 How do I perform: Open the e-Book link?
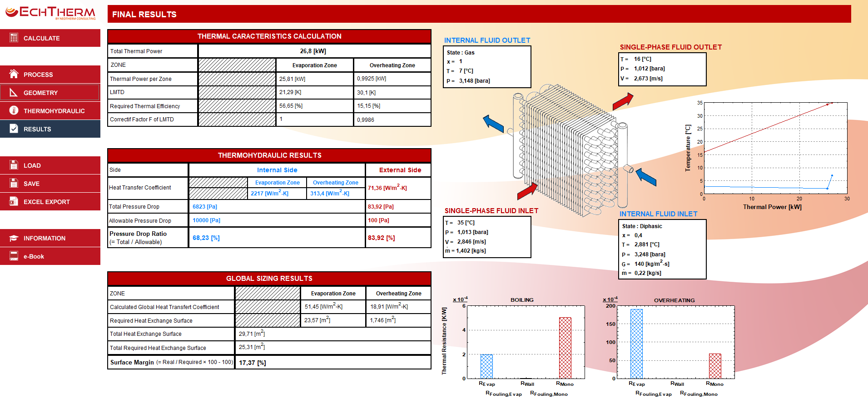[x=50, y=256]
